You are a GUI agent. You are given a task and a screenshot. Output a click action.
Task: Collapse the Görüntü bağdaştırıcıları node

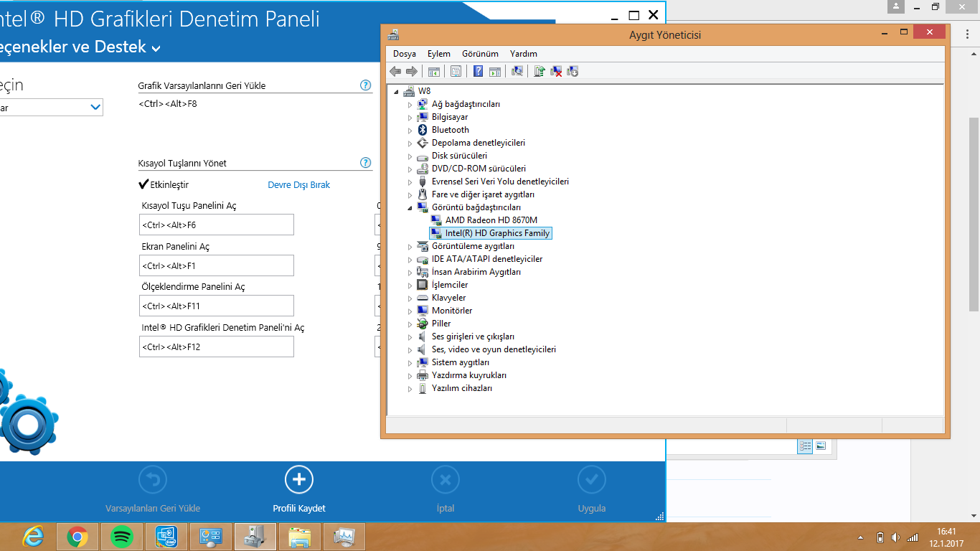tap(410, 207)
